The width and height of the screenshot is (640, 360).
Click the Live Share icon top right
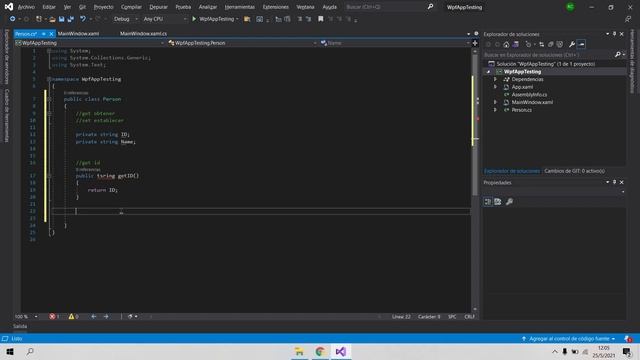[x=628, y=19]
